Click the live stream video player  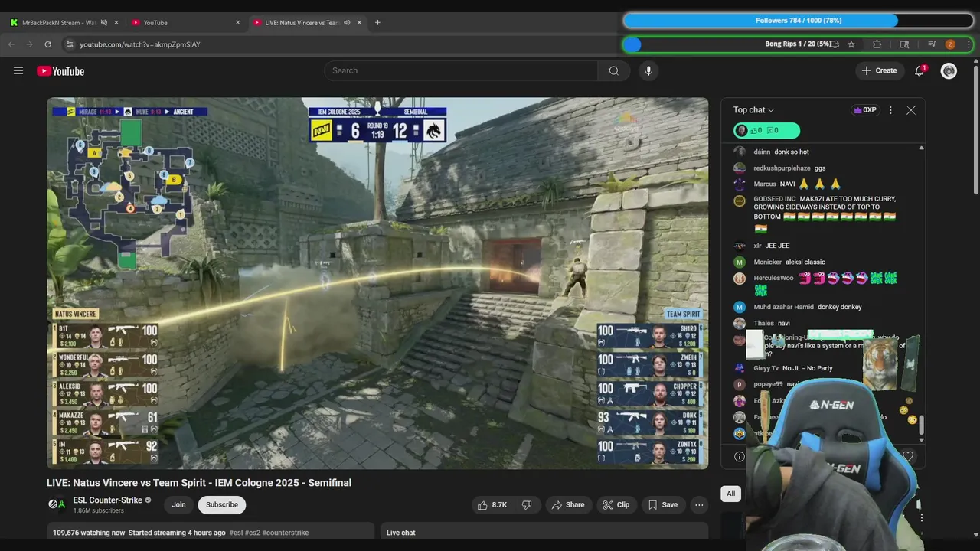(x=377, y=283)
